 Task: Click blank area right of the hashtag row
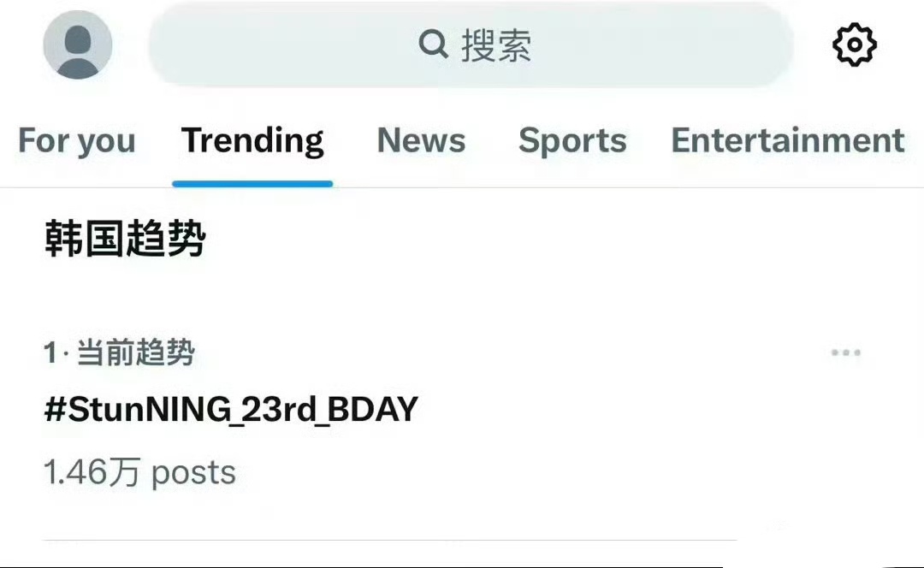coord(649,409)
